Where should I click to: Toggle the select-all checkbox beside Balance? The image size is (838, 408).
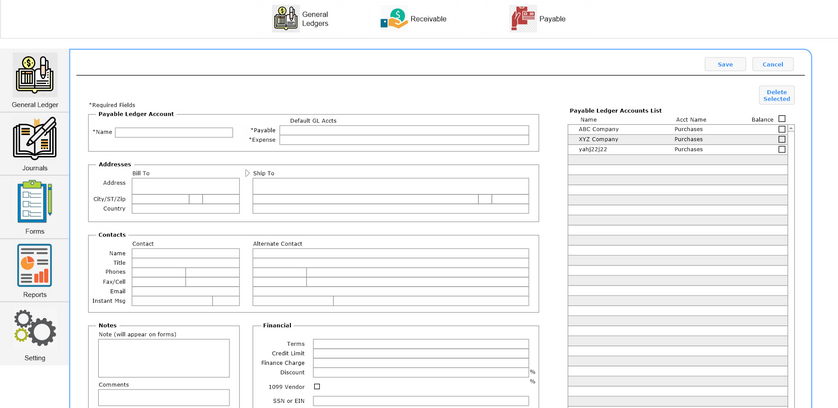pos(782,119)
